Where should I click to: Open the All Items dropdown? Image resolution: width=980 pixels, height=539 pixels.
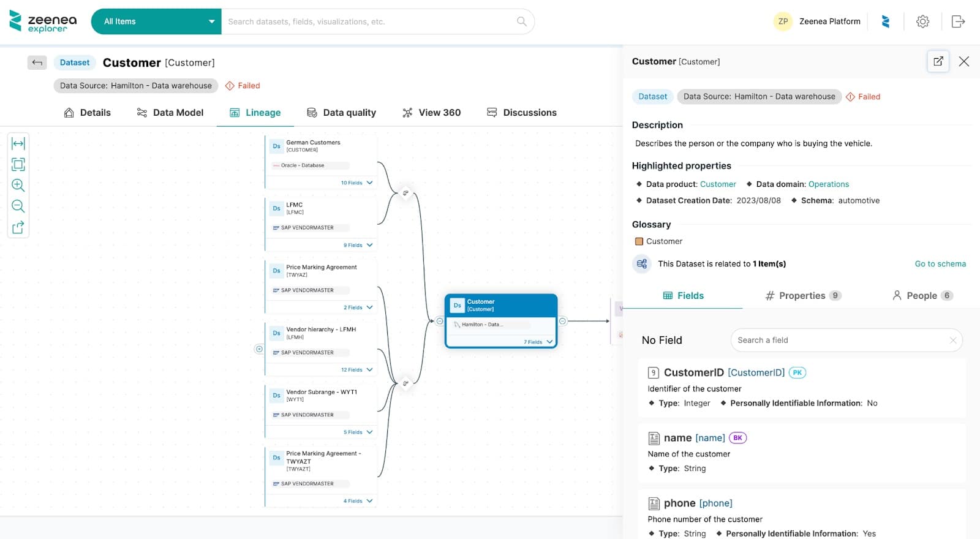pos(156,21)
